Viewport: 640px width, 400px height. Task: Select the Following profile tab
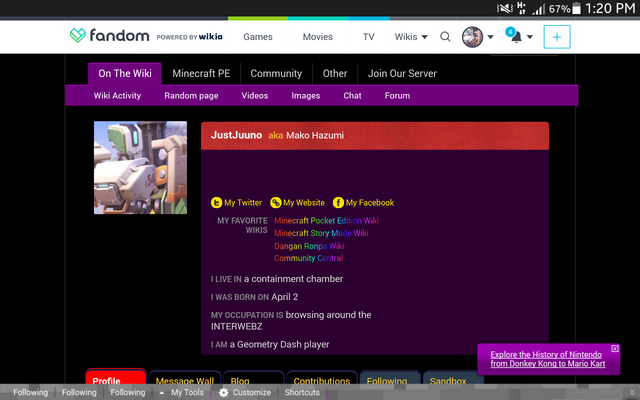[x=390, y=378]
